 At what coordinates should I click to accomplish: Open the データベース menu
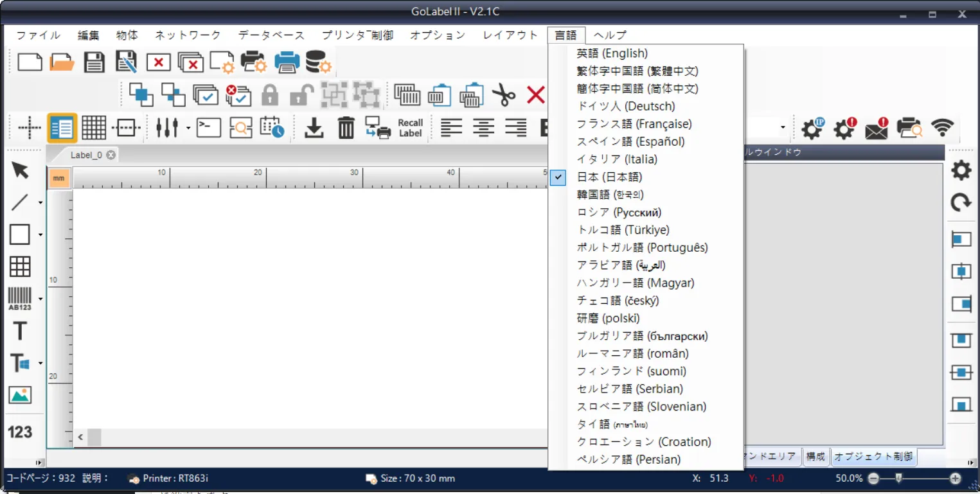pyautogui.click(x=272, y=35)
